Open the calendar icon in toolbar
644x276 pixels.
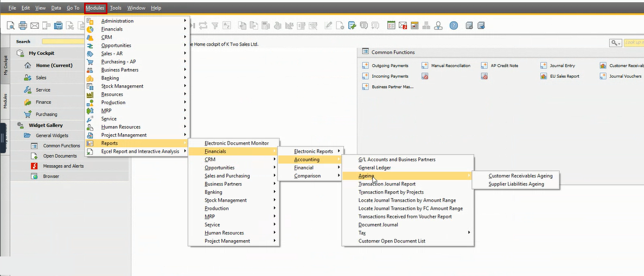coord(391,26)
